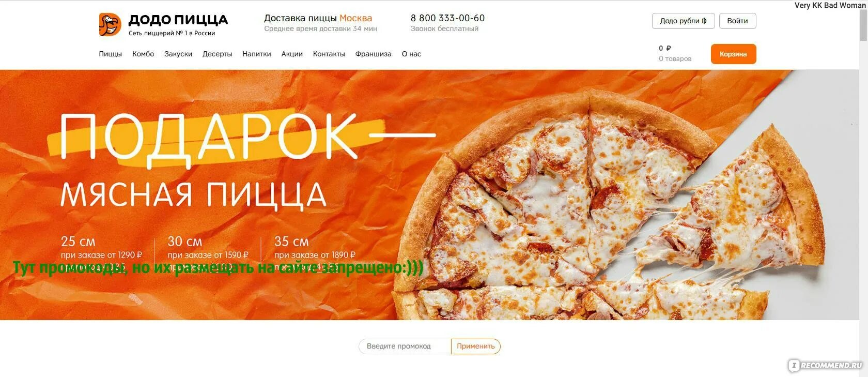Open the Пиццы menu section

[111, 54]
